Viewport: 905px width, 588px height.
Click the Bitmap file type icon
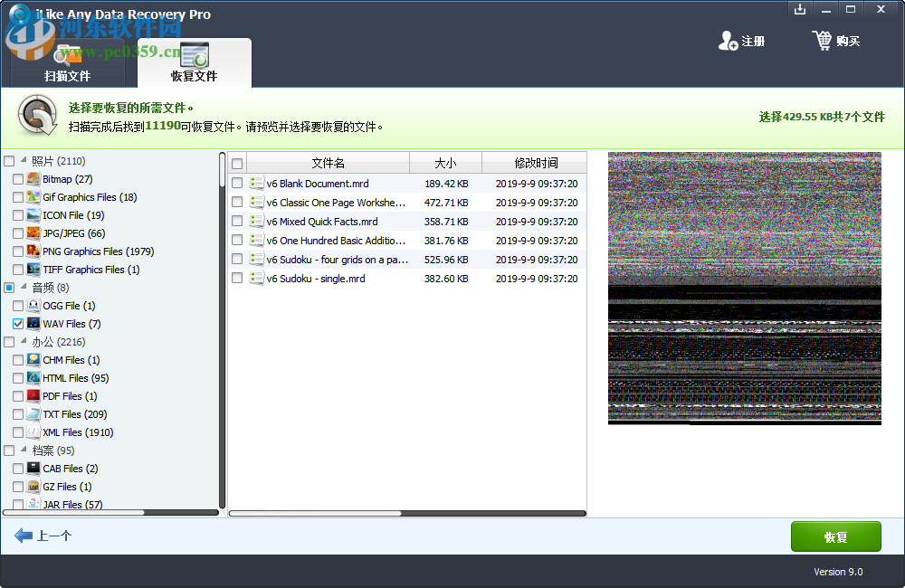(x=32, y=179)
